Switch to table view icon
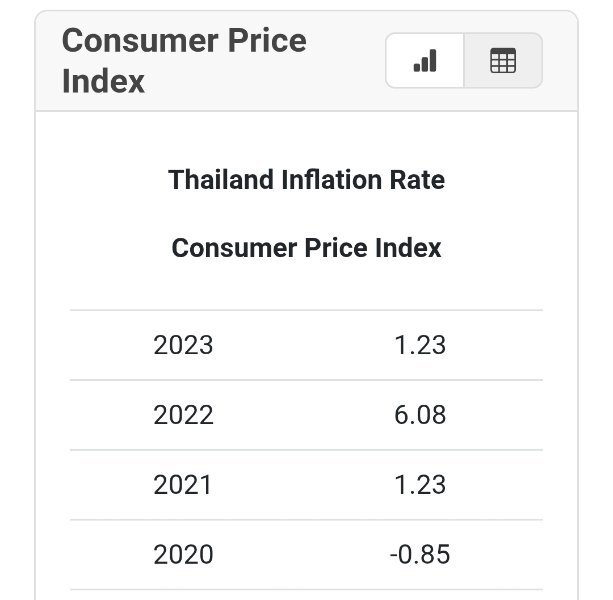 tap(503, 61)
